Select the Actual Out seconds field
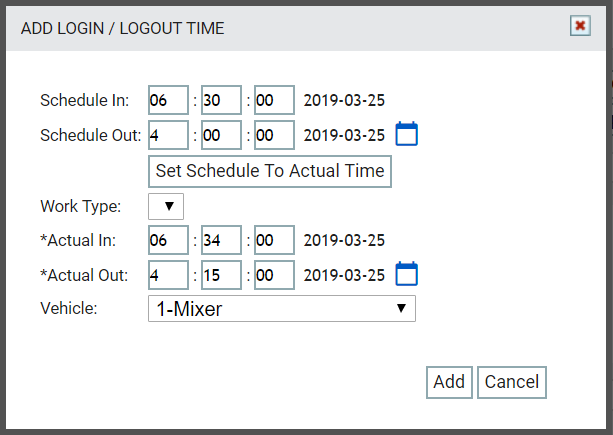This screenshot has width=613, height=435. (x=274, y=275)
